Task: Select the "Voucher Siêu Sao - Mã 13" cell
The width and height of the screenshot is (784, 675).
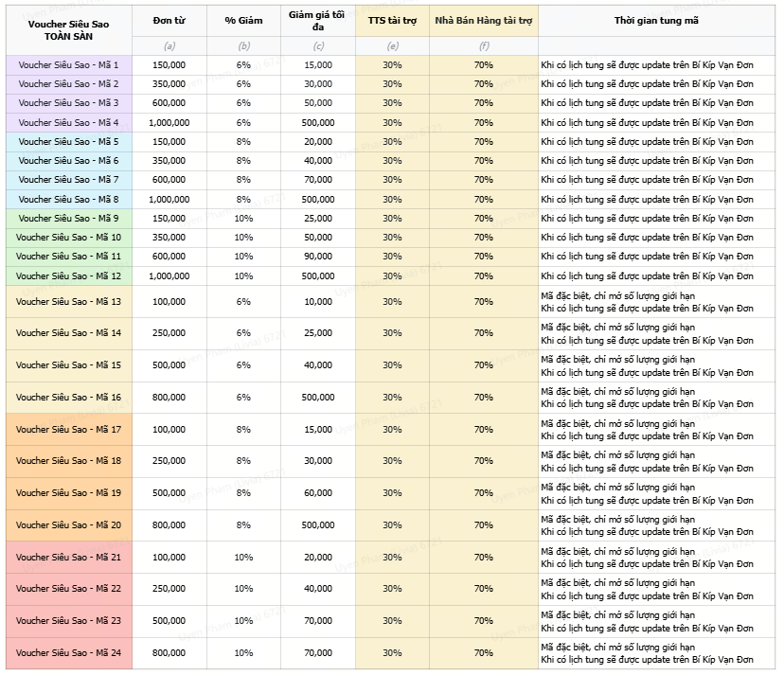Action: coord(68,301)
